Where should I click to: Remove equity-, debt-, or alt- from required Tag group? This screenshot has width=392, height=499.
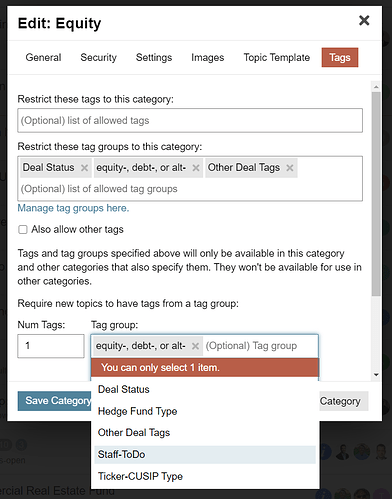click(195, 346)
